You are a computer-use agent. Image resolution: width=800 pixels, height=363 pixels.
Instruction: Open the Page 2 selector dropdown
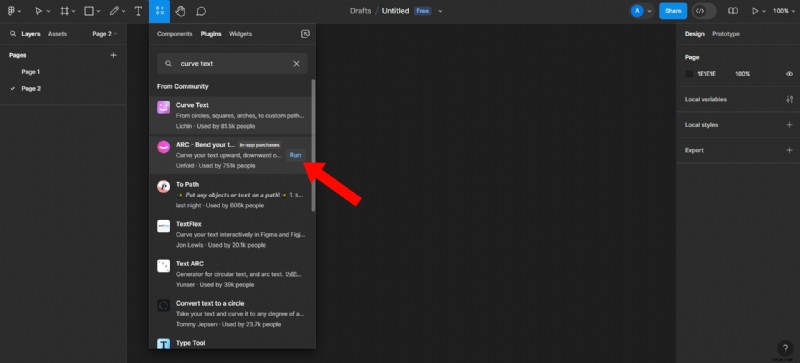click(105, 34)
